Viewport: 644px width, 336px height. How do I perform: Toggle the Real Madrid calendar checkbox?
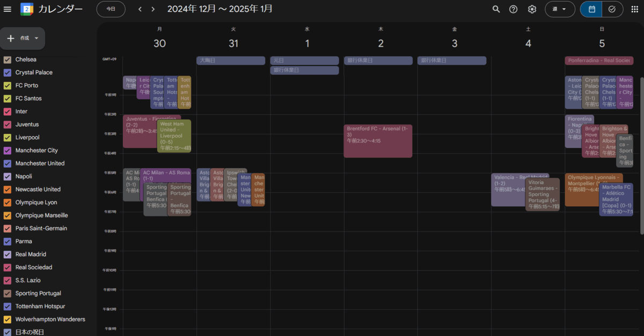(x=8, y=255)
